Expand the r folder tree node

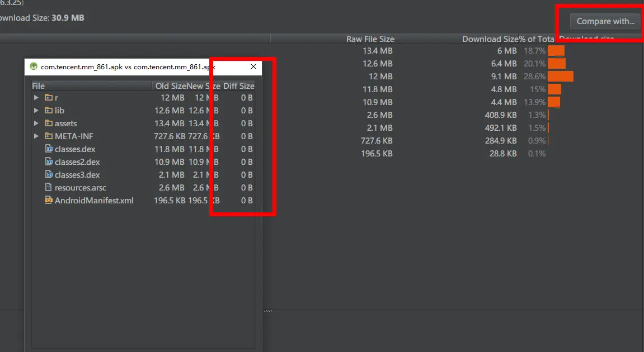tap(36, 98)
